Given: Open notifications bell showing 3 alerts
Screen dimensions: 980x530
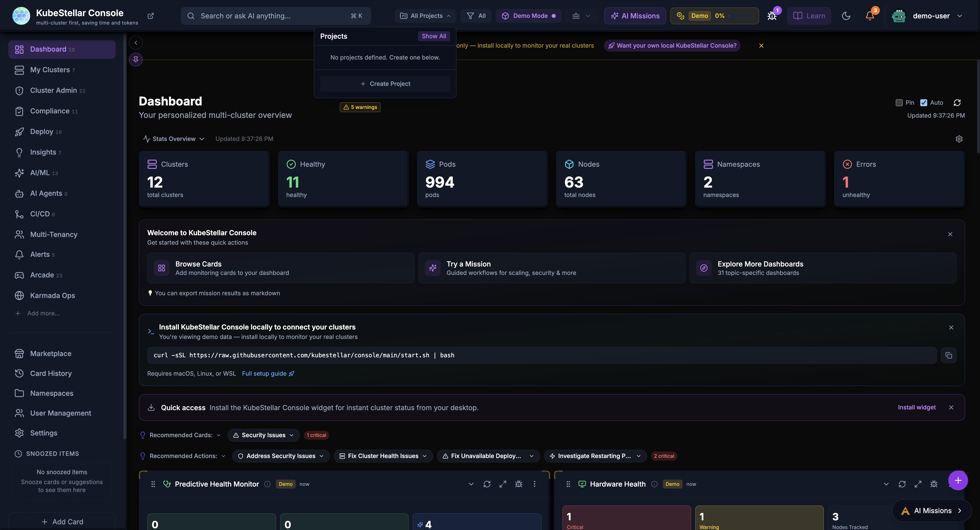Looking at the screenshot, I should pyautogui.click(x=869, y=16).
